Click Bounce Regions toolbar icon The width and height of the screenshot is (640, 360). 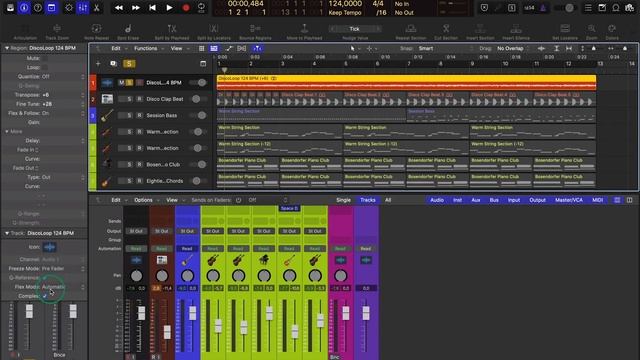[255, 31]
